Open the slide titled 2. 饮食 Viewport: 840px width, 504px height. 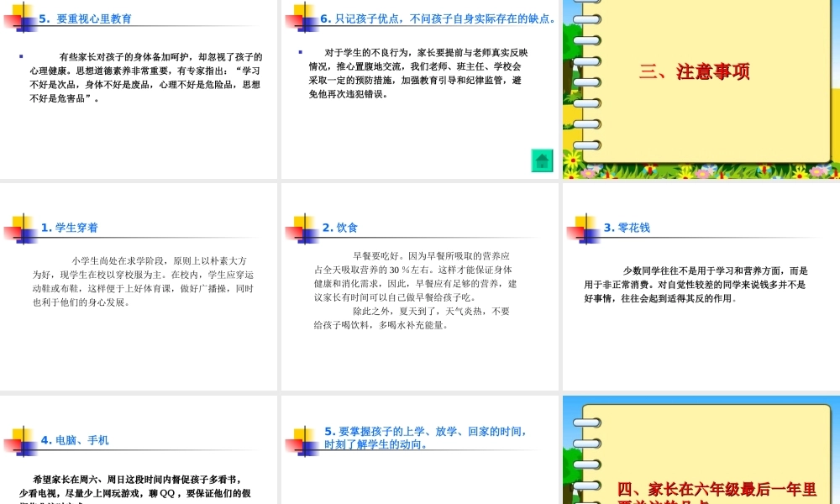(x=420, y=286)
